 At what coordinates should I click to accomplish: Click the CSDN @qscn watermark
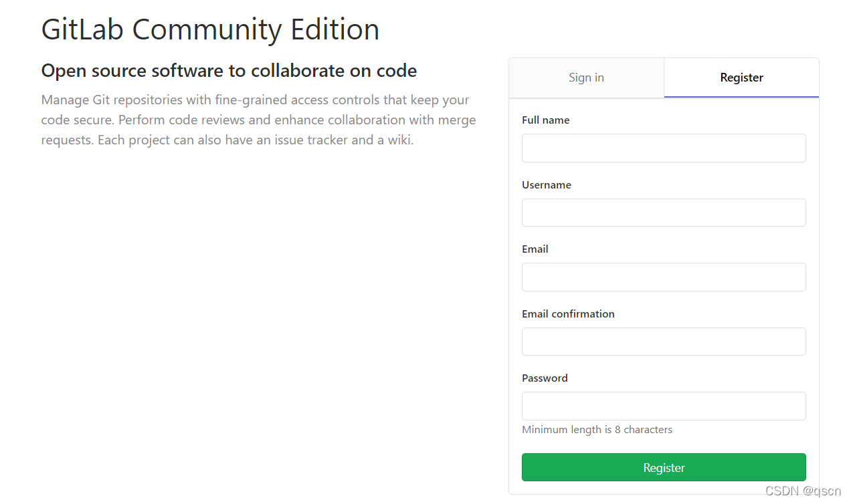coord(803,491)
